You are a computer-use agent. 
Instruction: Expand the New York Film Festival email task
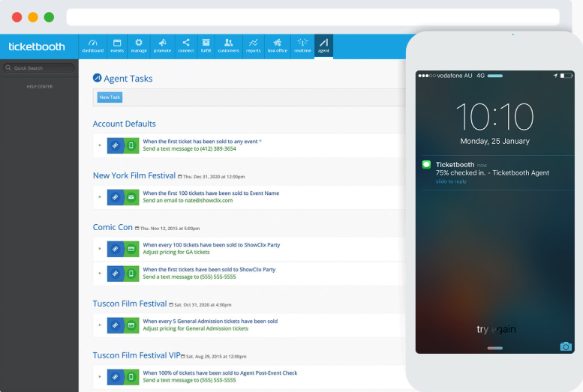point(100,197)
